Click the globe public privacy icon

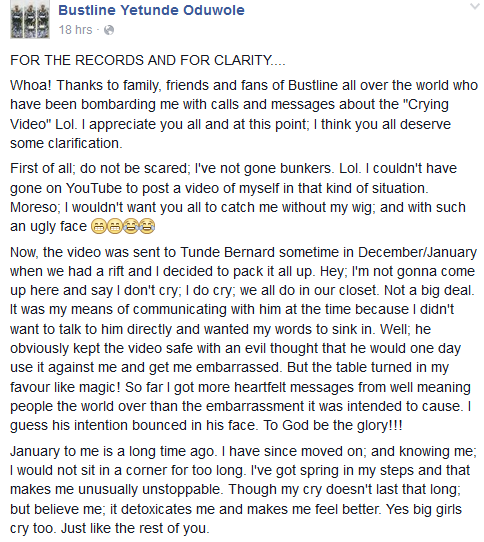(x=109, y=30)
